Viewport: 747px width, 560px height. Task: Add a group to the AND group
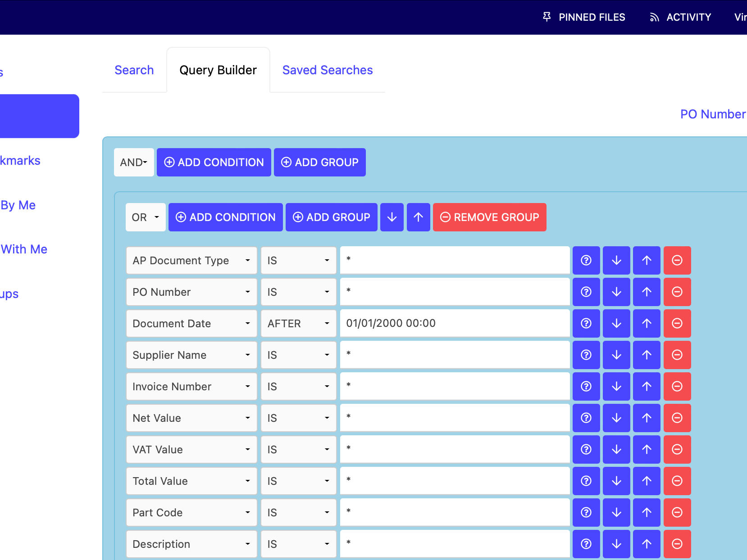[320, 162]
